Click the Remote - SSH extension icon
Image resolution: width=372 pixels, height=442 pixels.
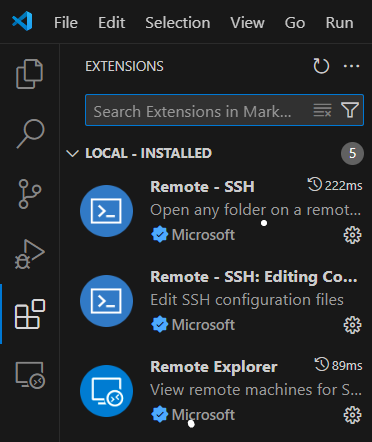(106, 211)
